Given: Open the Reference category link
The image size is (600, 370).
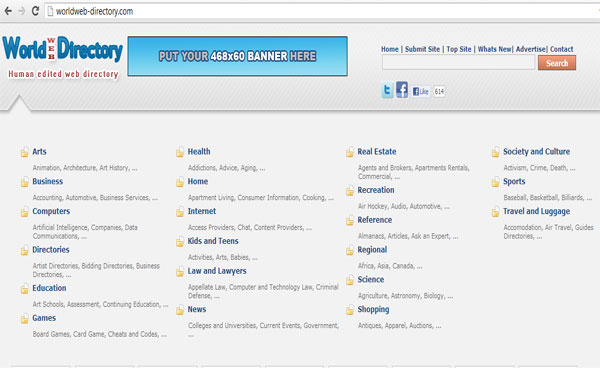Looking at the screenshot, I should (375, 220).
